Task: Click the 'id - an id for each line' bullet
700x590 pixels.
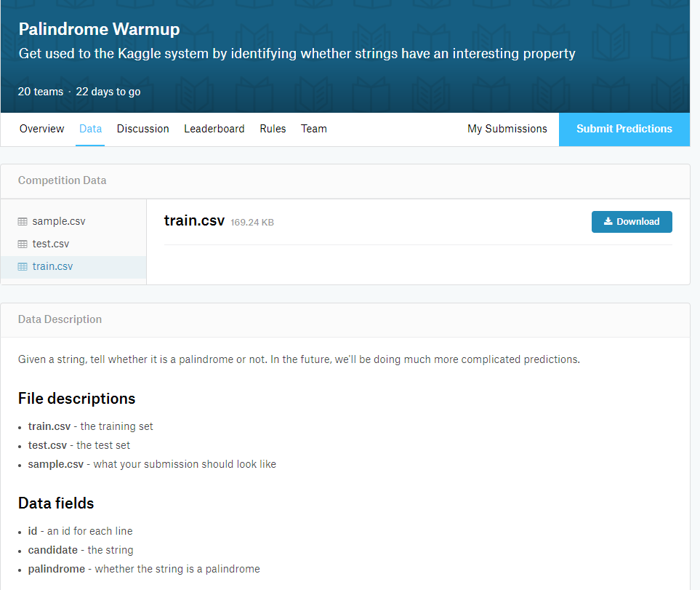Action: (81, 531)
